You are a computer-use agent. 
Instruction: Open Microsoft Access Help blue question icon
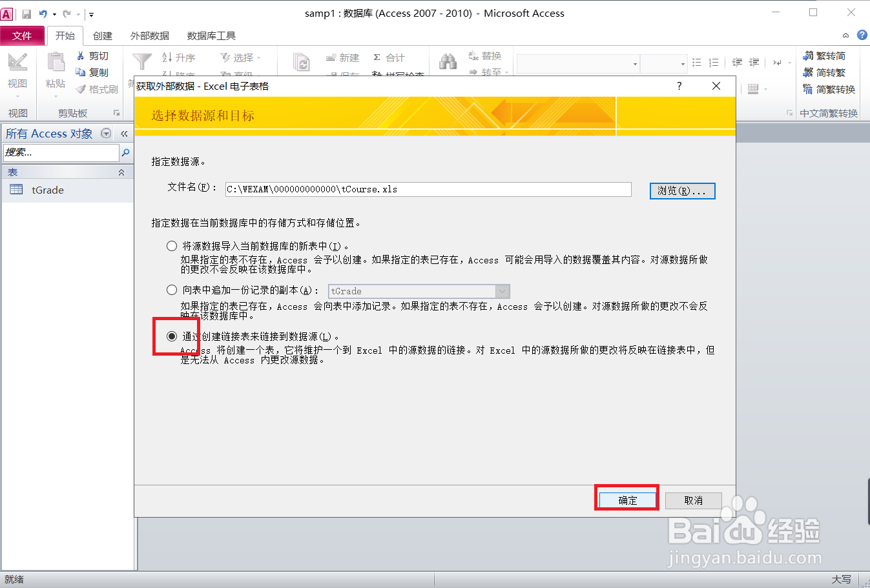click(x=862, y=35)
